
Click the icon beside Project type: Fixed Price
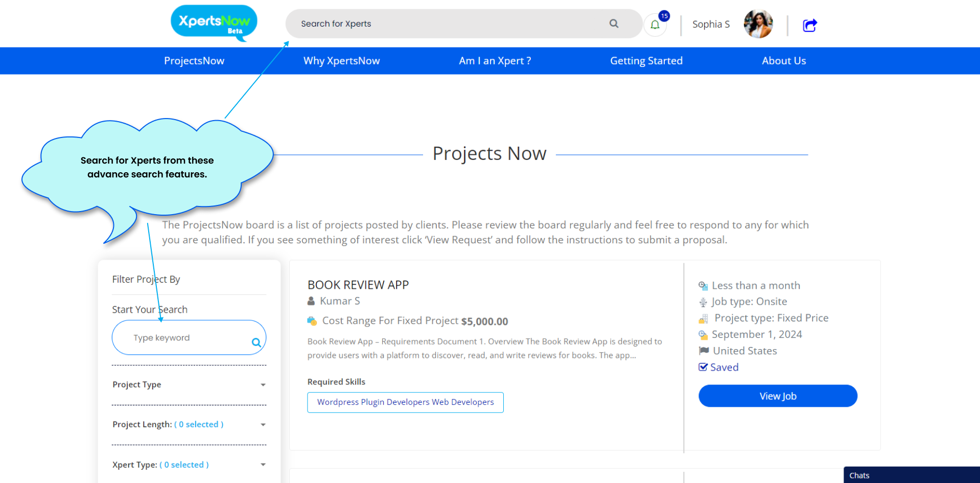[x=703, y=318]
